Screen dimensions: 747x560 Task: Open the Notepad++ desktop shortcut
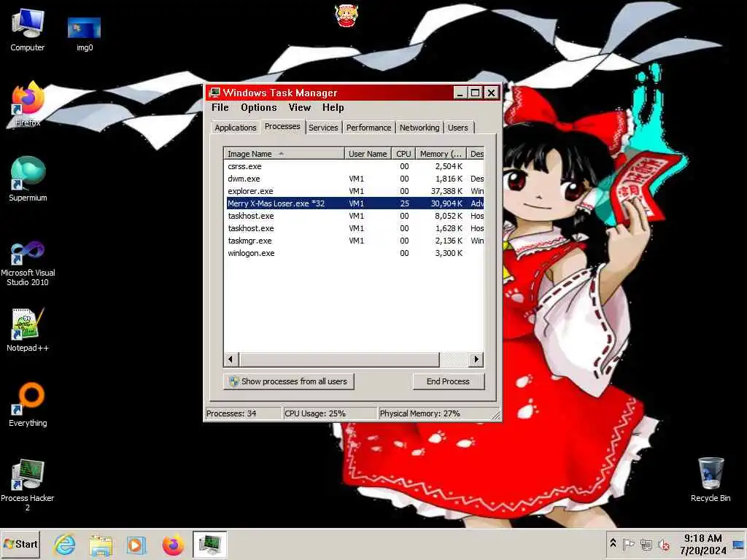pos(28,330)
